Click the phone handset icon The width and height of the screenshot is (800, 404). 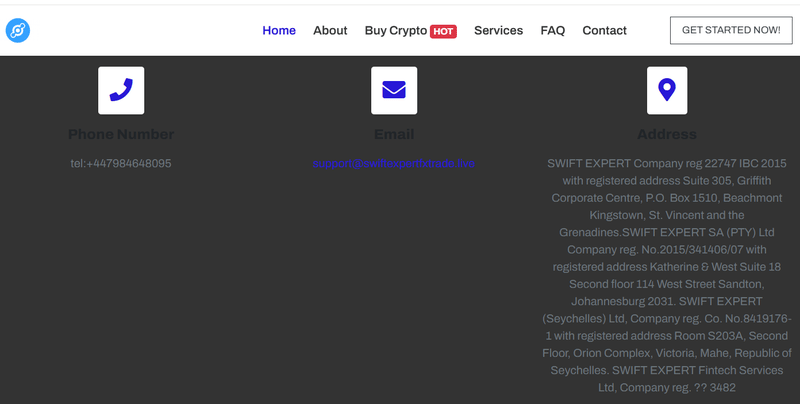tap(121, 90)
